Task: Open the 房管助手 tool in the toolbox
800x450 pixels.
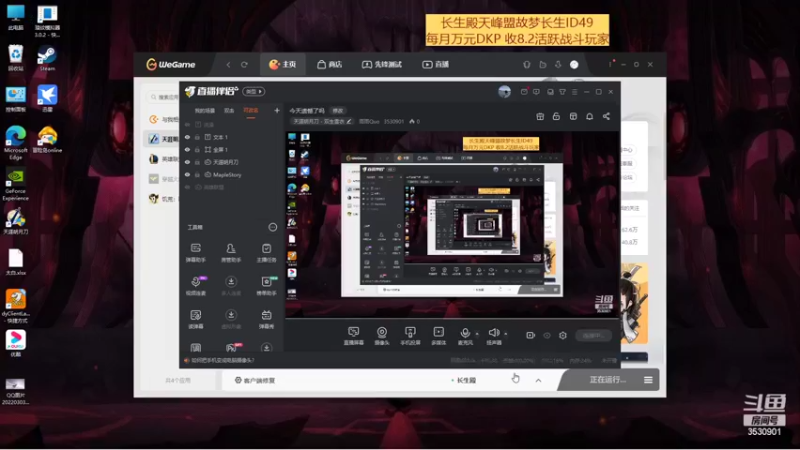Action: [x=231, y=253]
